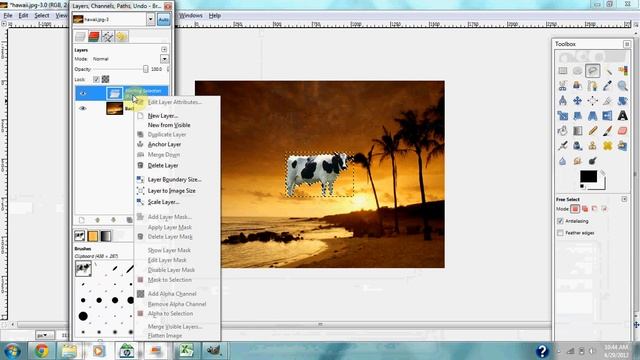This screenshot has width=640, height=360.
Task: Switch to the Undo History tab
Action: coord(122,37)
